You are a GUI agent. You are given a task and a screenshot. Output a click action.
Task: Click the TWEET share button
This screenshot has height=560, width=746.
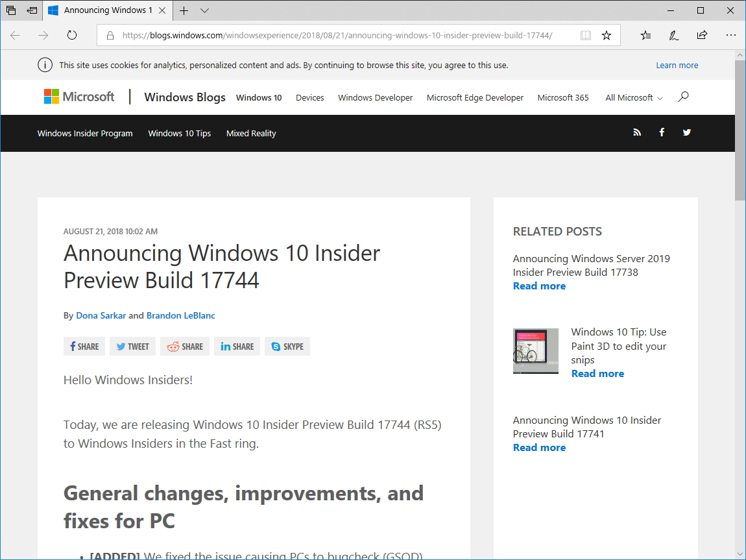[132, 346]
